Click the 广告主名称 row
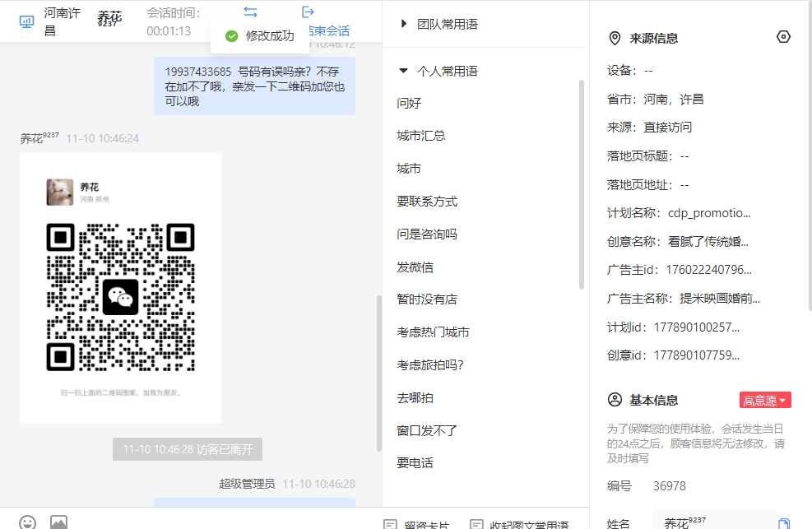The width and height of the screenshot is (812, 529). pos(684,298)
